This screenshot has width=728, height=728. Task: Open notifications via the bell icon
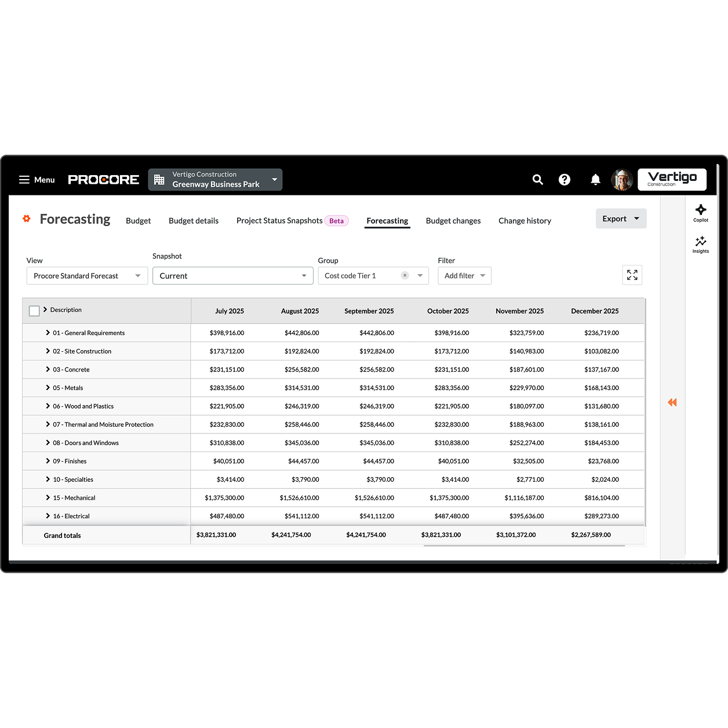tap(595, 180)
